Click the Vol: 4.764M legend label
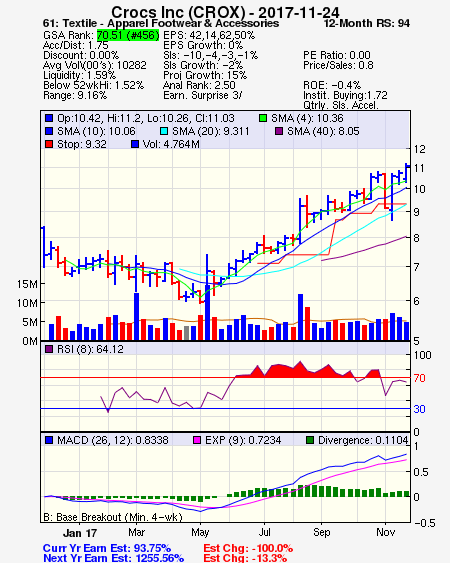Screen dimensions: 450x563 (171, 144)
